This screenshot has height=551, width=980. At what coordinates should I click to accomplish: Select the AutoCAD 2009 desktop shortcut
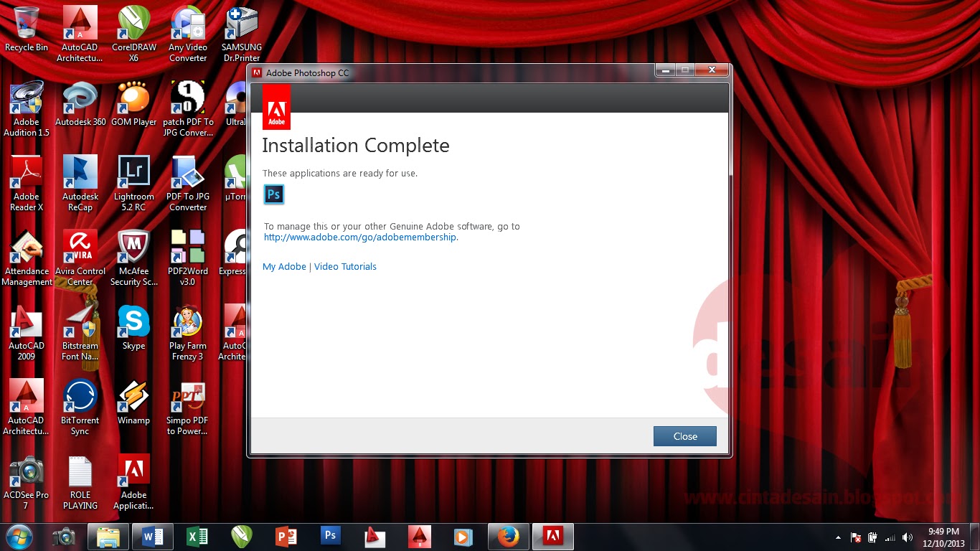click(27, 332)
